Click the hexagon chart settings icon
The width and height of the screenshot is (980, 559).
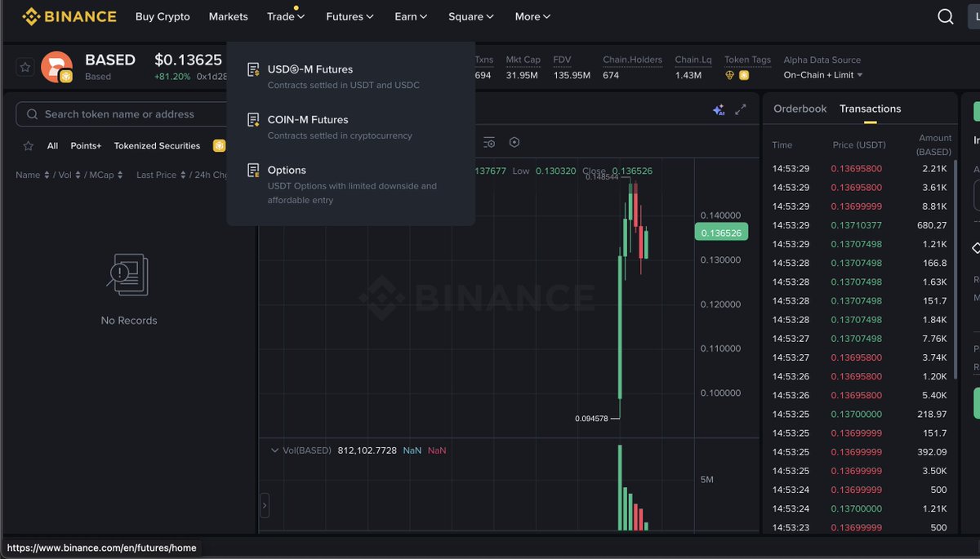pyautogui.click(x=514, y=142)
